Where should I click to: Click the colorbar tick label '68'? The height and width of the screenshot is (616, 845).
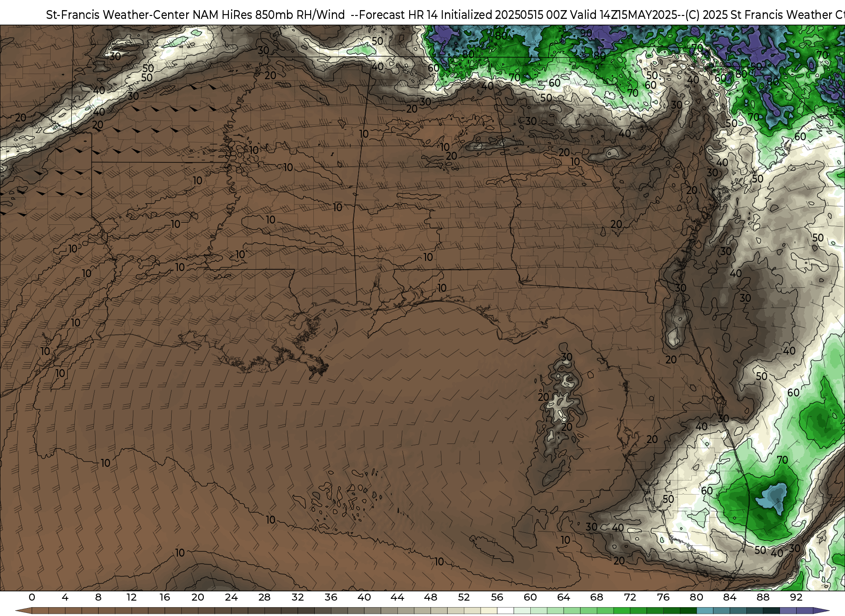point(597,597)
